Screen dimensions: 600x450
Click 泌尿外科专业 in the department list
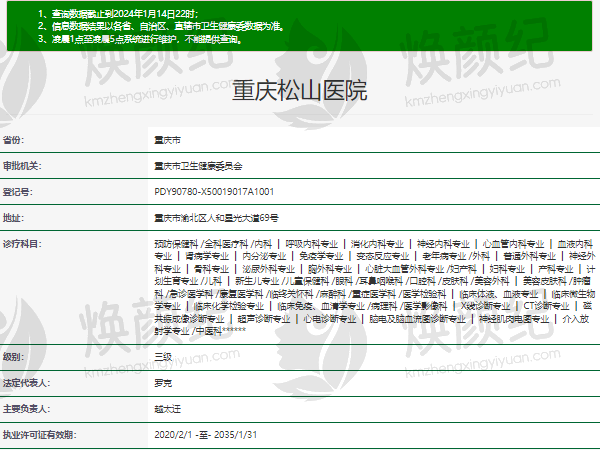(268, 269)
